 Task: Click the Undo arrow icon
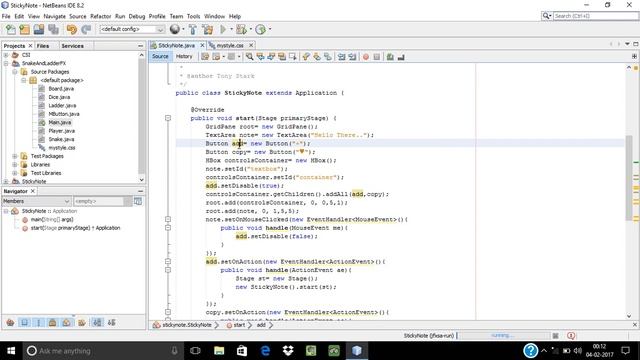72,29
